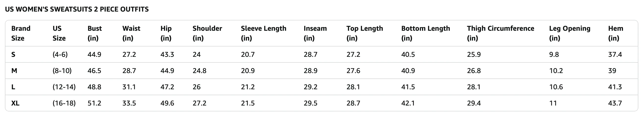Select hem value 41.3 in L row

[615, 87]
